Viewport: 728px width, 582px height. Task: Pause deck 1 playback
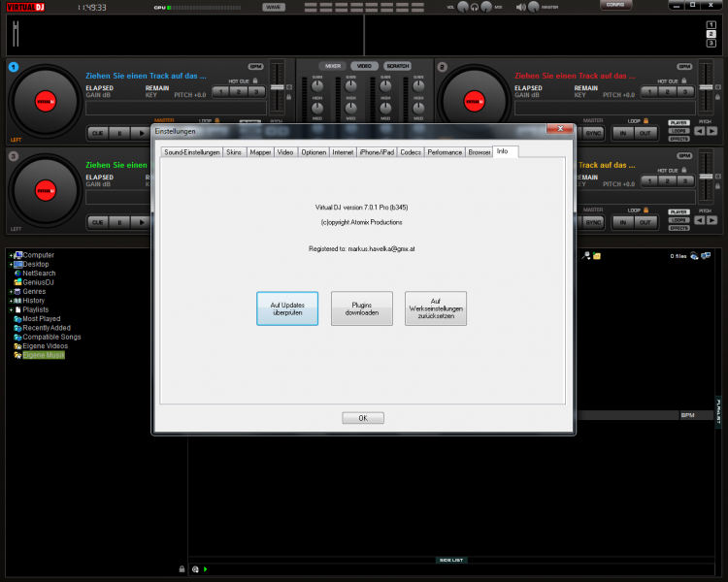[119, 133]
